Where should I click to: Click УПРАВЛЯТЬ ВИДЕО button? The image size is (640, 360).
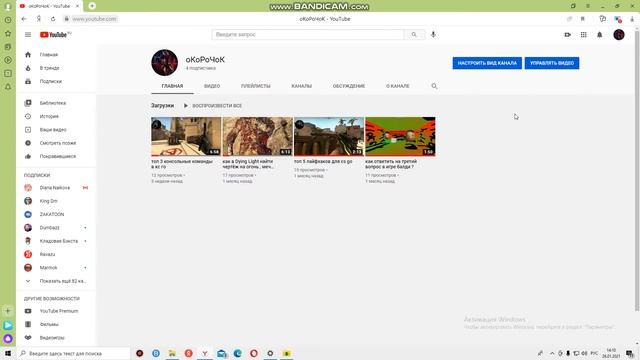[552, 63]
